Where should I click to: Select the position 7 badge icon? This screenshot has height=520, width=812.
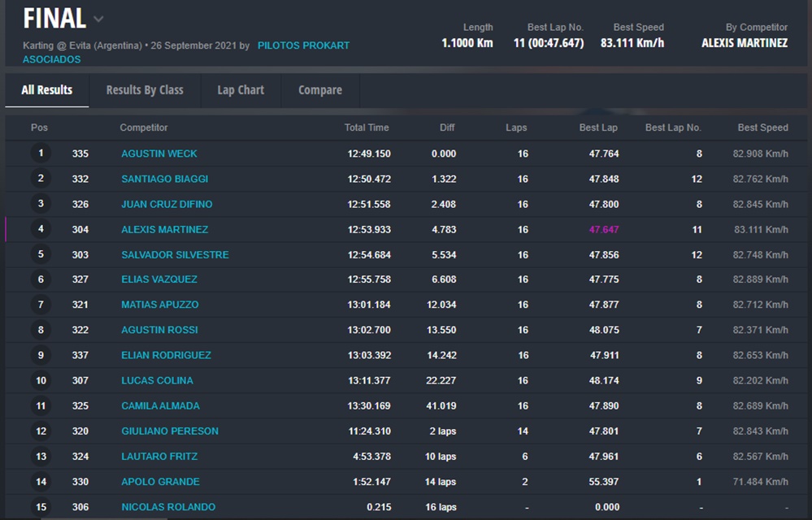(41, 305)
